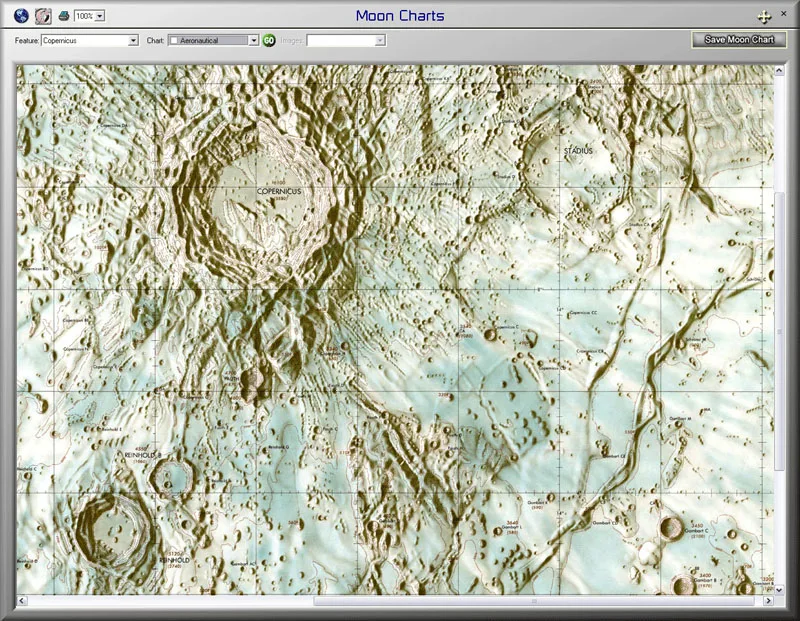Expand the Chart dropdown arrow
The width and height of the screenshot is (800, 621).
point(254,40)
